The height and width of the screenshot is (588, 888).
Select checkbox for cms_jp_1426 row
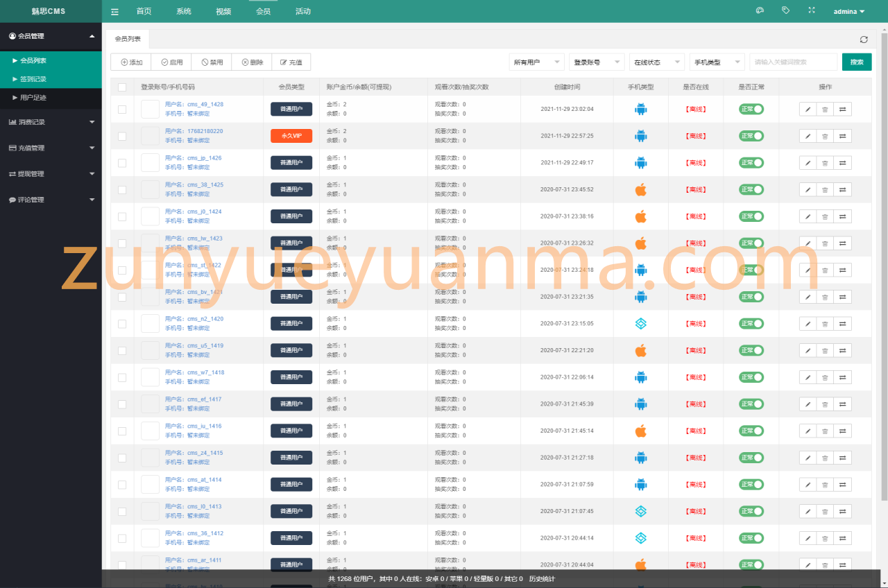122,163
